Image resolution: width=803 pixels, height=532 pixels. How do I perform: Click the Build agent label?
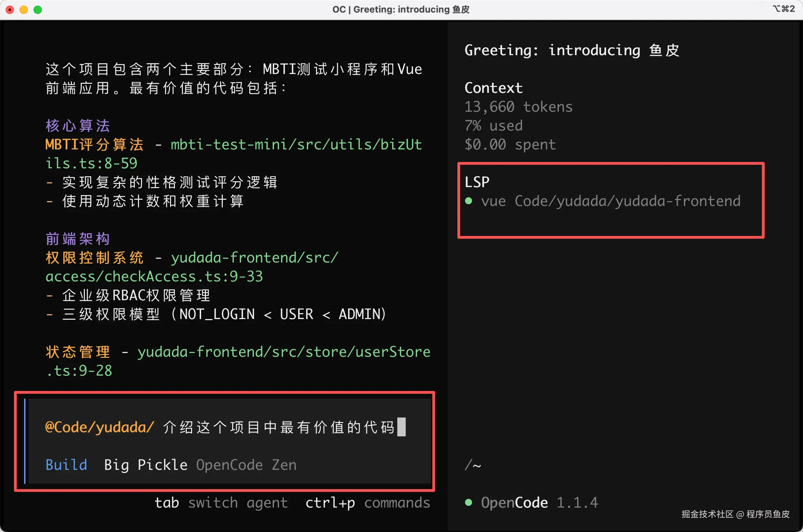(x=66, y=465)
